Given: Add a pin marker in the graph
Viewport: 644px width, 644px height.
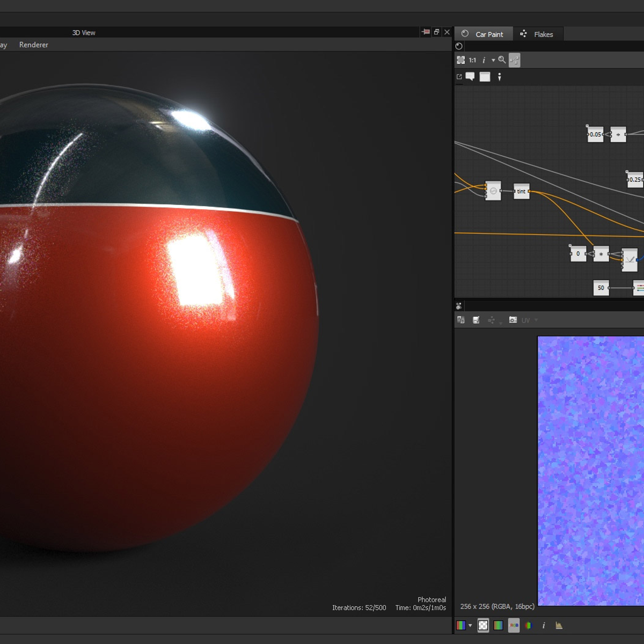Looking at the screenshot, I should pyautogui.click(x=500, y=77).
